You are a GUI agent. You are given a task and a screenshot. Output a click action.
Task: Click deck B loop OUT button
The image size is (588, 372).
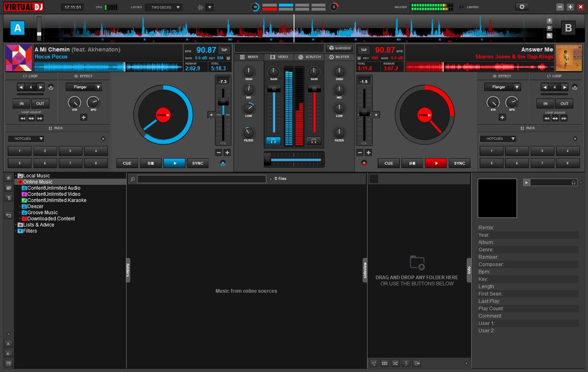564,104
